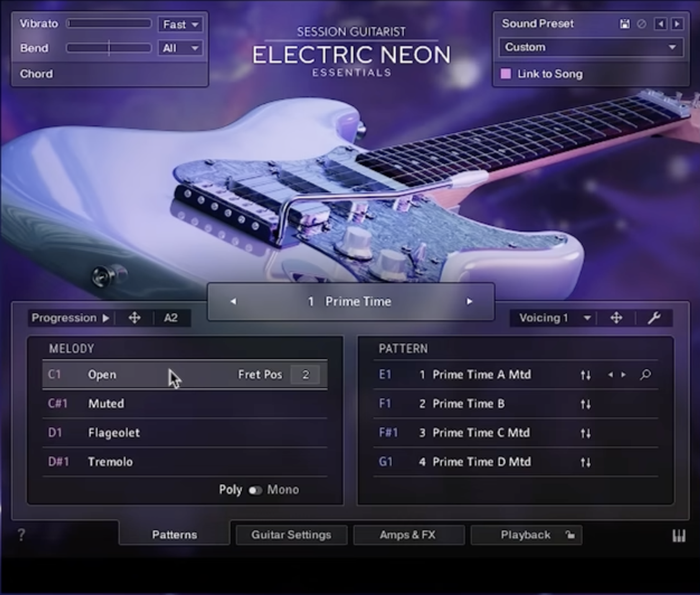Click the Fret Pos value field
The height and width of the screenshot is (595, 700).
[305, 375]
